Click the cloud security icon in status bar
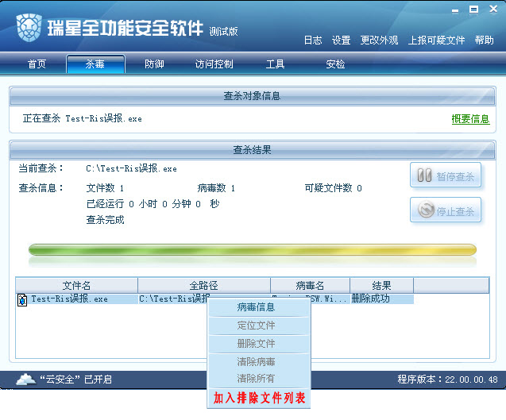Image resolution: width=506 pixels, height=420 pixels. pyautogui.click(x=25, y=380)
